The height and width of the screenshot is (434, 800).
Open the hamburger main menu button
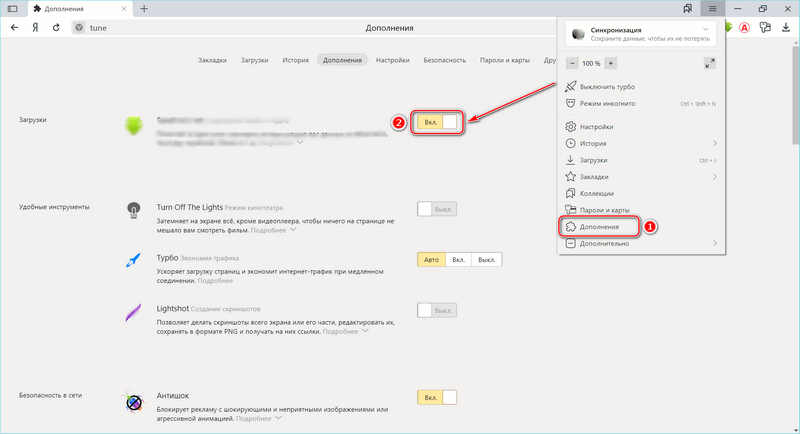(712, 8)
